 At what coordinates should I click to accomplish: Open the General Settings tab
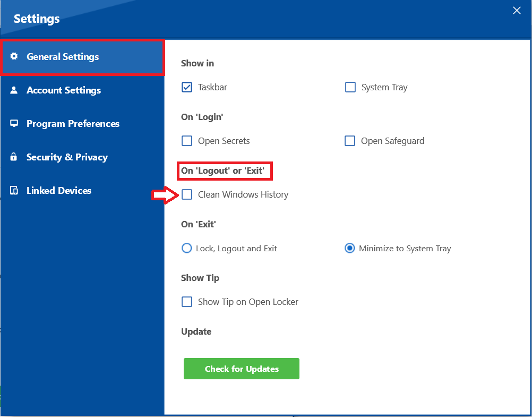82,57
